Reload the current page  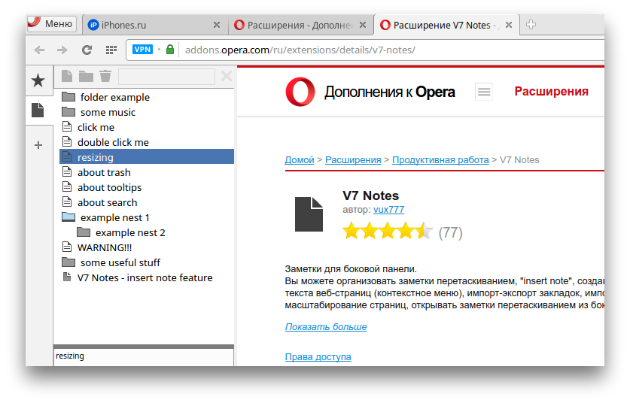coord(87,50)
